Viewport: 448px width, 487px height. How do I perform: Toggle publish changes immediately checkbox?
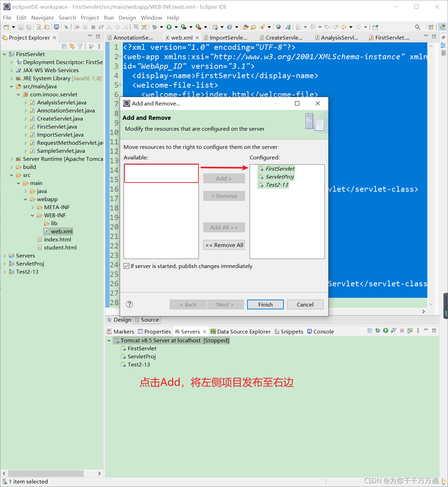126,266
